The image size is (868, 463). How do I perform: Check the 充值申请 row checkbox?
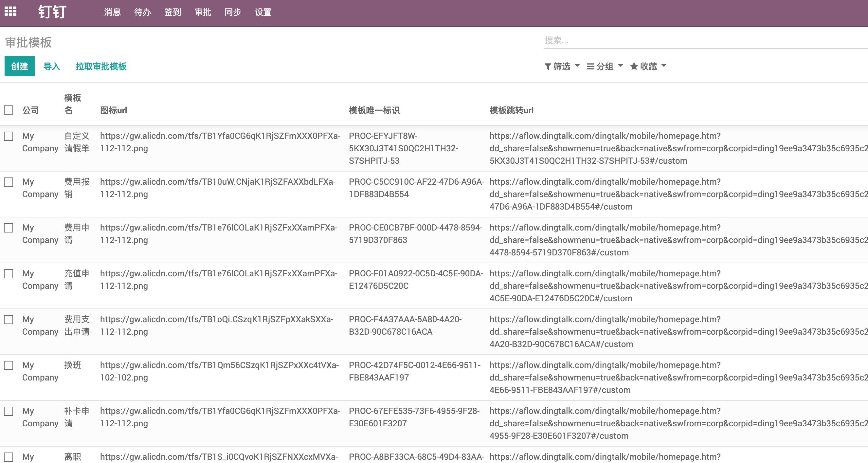tap(9, 273)
